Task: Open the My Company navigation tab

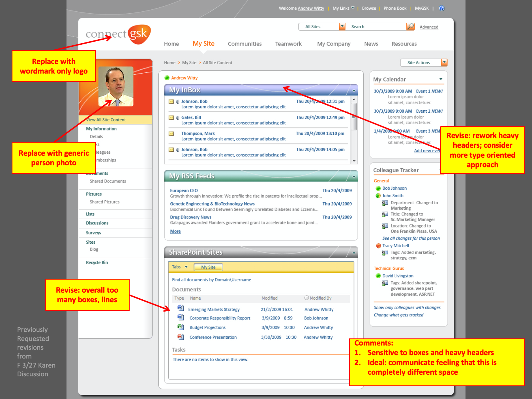Action: (334, 44)
